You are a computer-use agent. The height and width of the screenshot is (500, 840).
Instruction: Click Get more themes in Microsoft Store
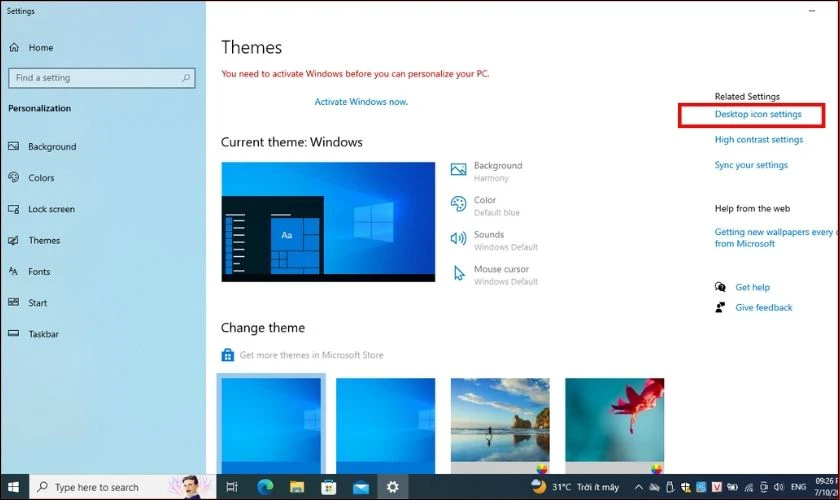(311, 355)
